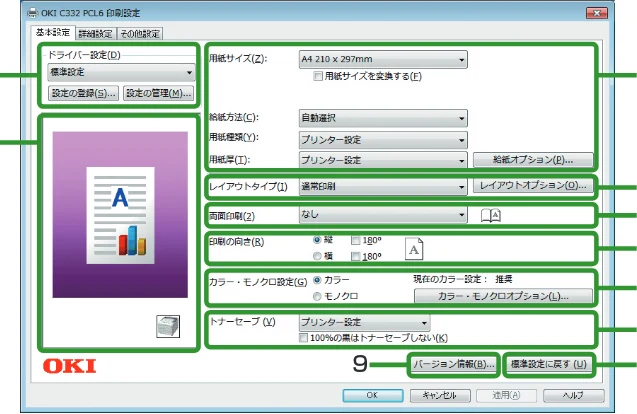Click the document preview thumbnail

coord(120,215)
